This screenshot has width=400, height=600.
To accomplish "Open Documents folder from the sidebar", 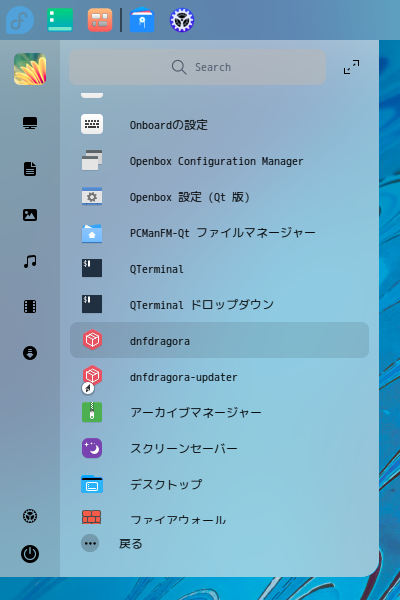I will click(30, 169).
